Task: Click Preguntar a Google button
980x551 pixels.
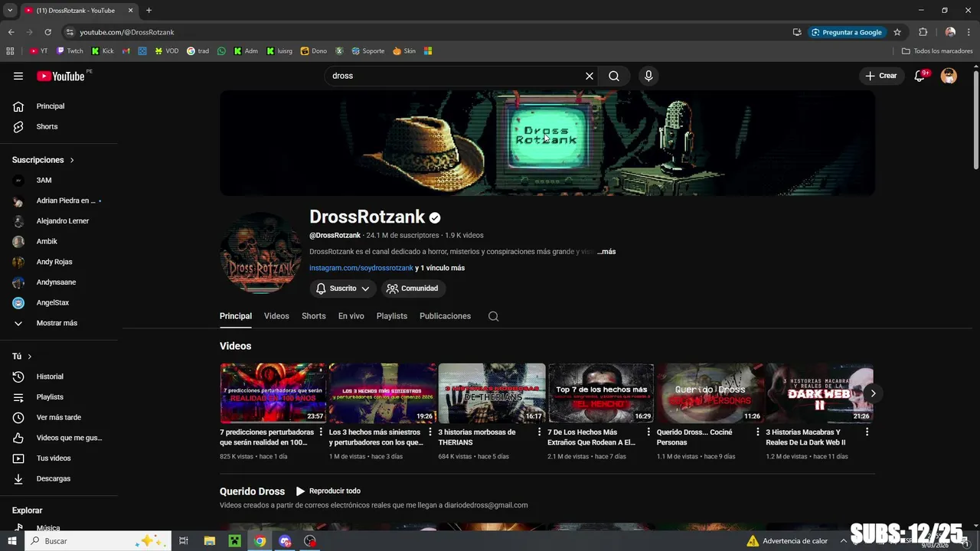Action: click(846, 32)
